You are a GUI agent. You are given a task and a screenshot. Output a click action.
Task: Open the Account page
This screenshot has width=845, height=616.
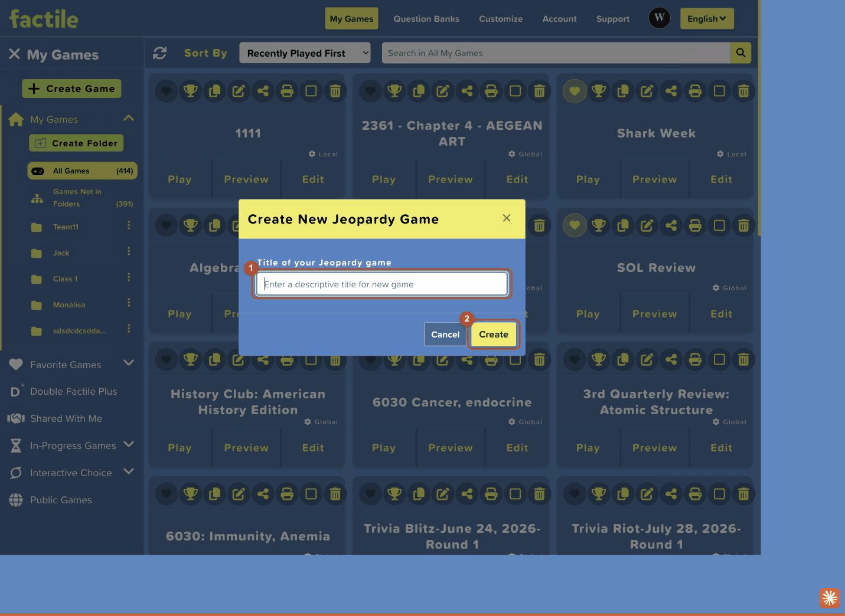coord(560,18)
